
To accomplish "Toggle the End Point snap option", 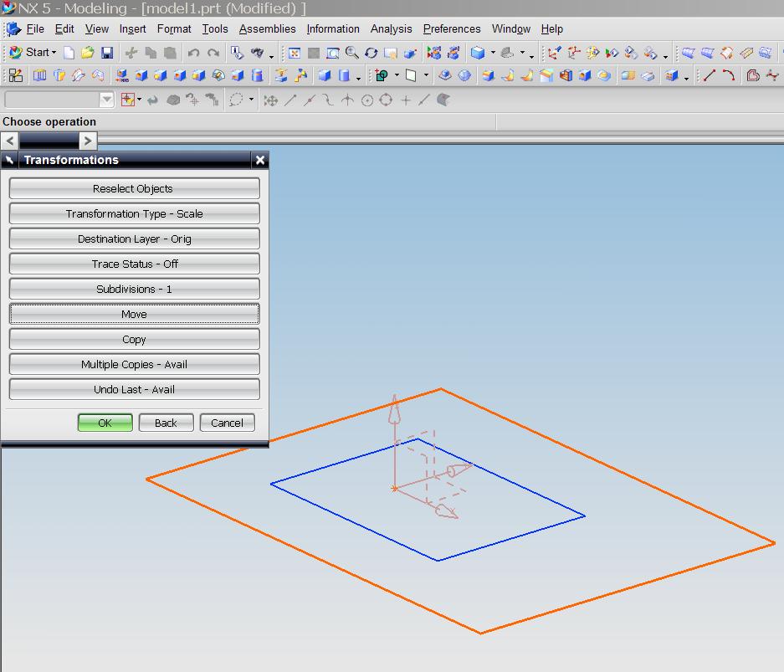I will coord(290,100).
